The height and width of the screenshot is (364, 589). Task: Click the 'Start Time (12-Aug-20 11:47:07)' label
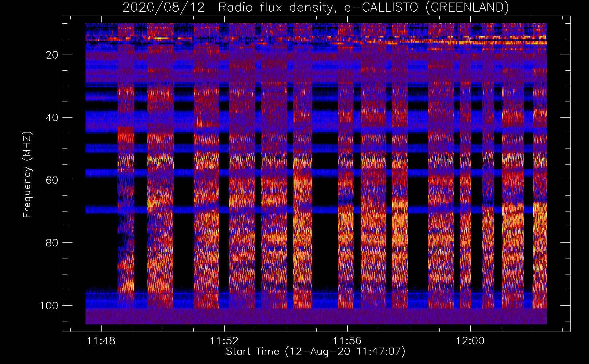(x=316, y=352)
